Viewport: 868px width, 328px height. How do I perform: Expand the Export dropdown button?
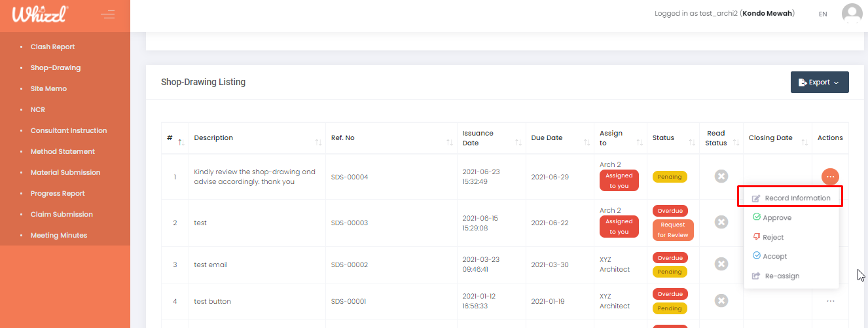pyautogui.click(x=819, y=82)
